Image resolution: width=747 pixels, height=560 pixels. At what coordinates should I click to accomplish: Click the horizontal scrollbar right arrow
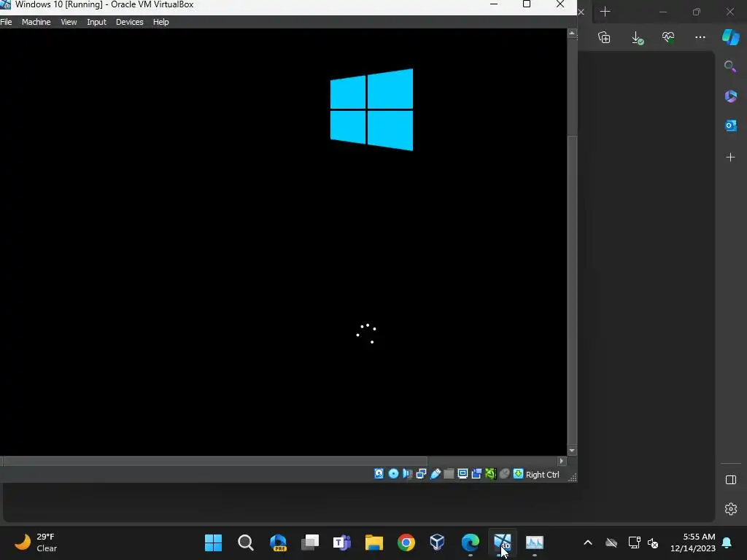point(562,461)
